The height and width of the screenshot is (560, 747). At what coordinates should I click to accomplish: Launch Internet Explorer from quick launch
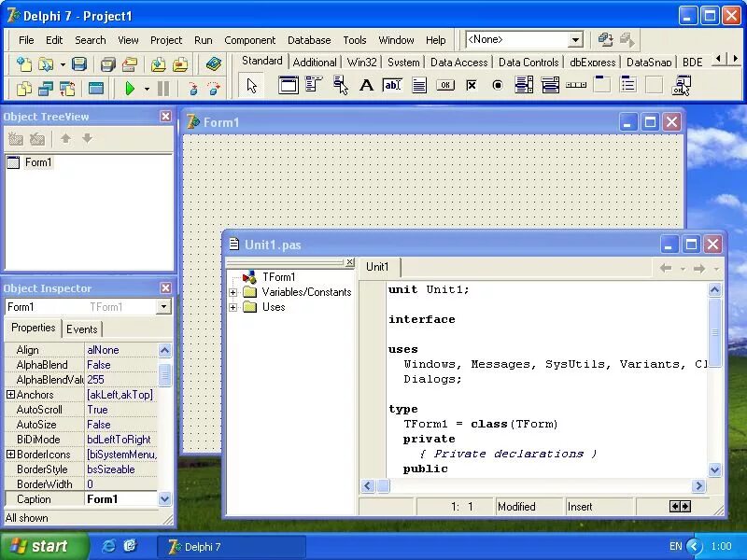tap(109, 546)
